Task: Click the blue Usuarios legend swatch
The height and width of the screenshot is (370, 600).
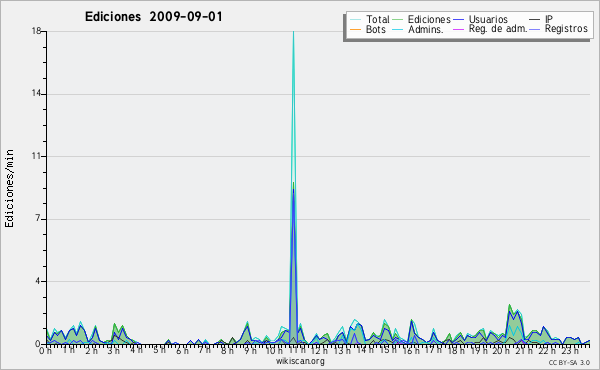Action: click(x=458, y=20)
